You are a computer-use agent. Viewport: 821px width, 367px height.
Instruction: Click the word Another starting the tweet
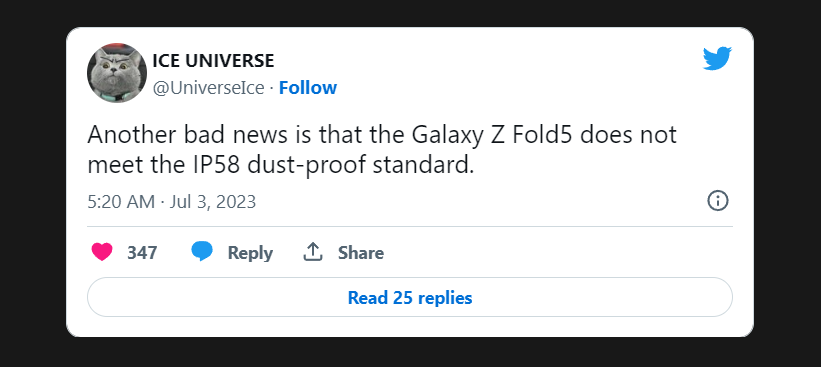click(x=132, y=135)
